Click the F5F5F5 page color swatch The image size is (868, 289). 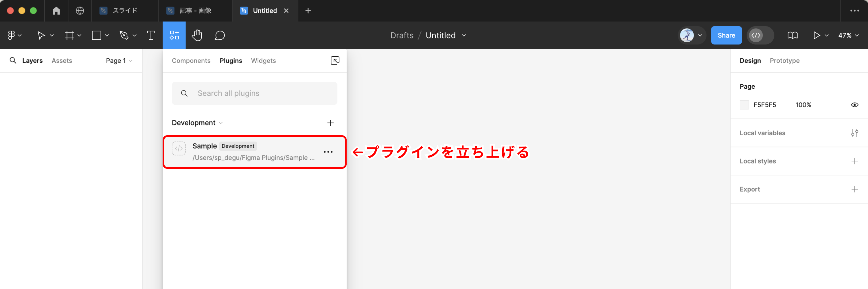744,105
